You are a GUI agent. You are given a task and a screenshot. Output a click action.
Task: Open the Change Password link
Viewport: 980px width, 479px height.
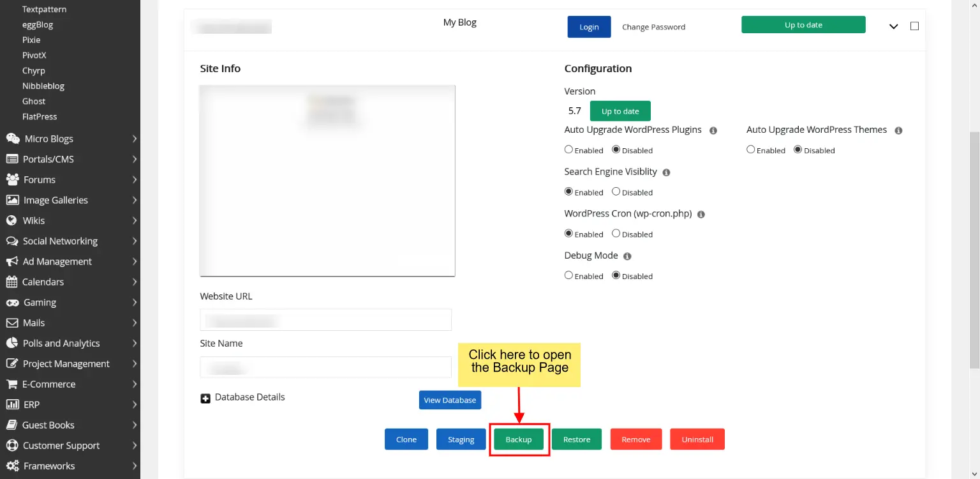[653, 27]
